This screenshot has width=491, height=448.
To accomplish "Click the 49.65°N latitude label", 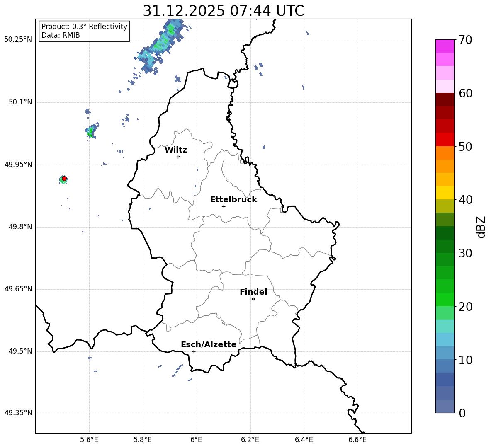I will click(18, 289).
